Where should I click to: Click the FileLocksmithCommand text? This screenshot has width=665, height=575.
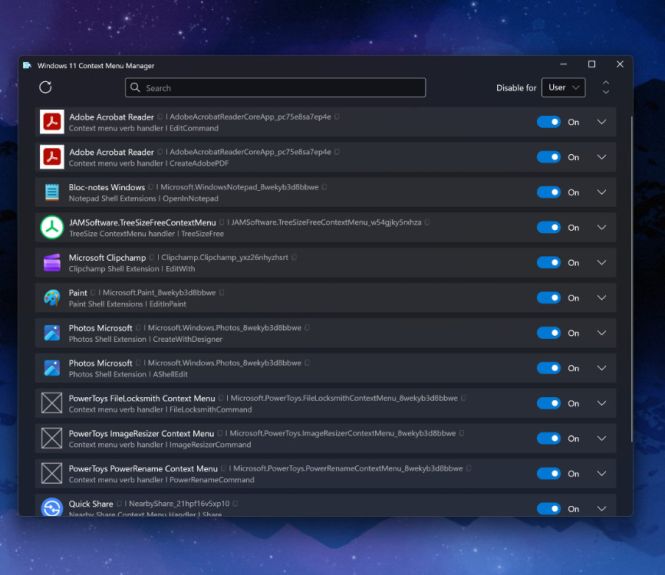pyautogui.click(x=210, y=410)
